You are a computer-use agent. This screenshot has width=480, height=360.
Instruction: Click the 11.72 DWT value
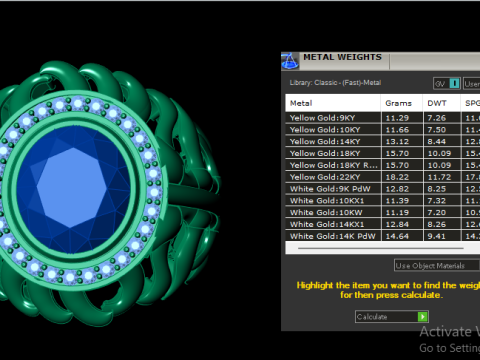(439, 177)
